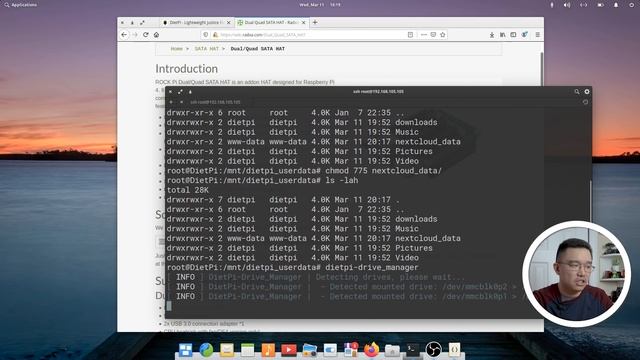Launch the Epiphany web browser from dock
Viewport: 640px width, 360px height.
206,350
